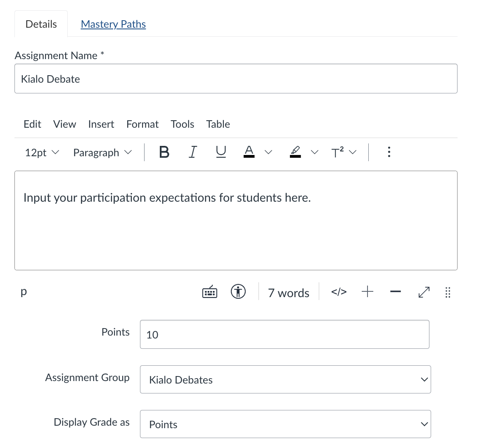Screen dimensions: 479x448
Task: Open keyboard shortcuts from the status bar
Action: [x=210, y=292]
